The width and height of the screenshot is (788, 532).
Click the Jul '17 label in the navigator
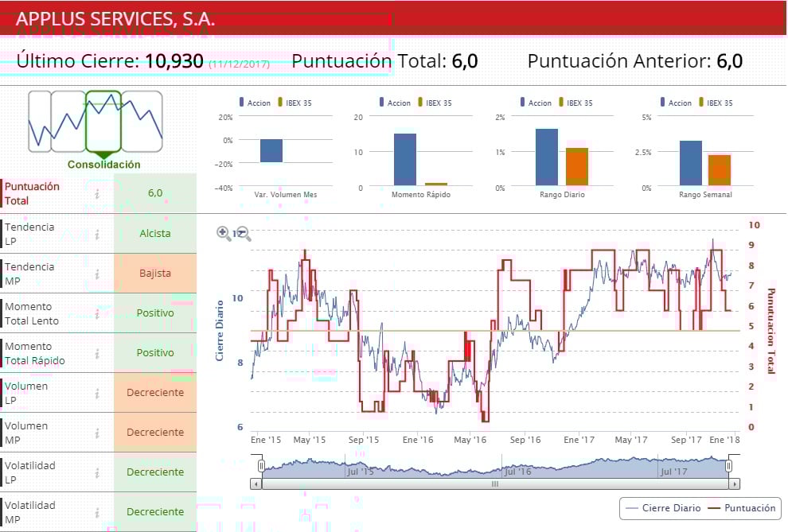(673, 472)
